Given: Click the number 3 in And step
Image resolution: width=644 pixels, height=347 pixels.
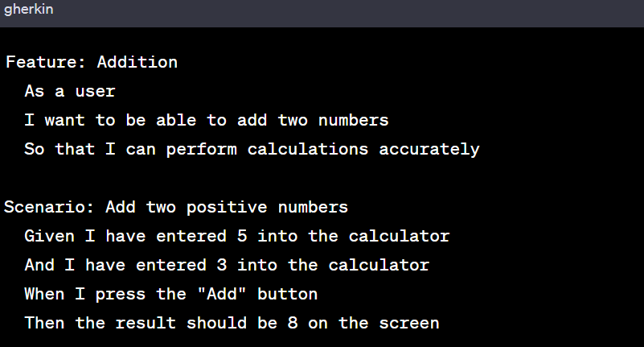Looking at the screenshot, I should [x=222, y=265].
